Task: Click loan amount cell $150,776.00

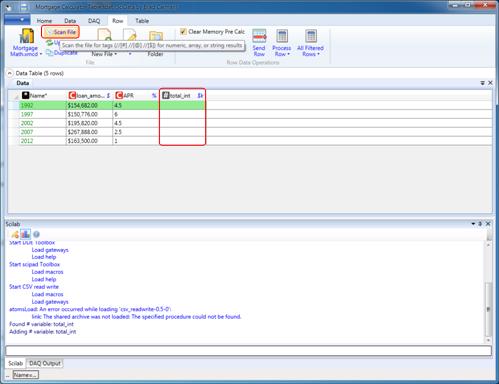Action: (x=90, y=114)
